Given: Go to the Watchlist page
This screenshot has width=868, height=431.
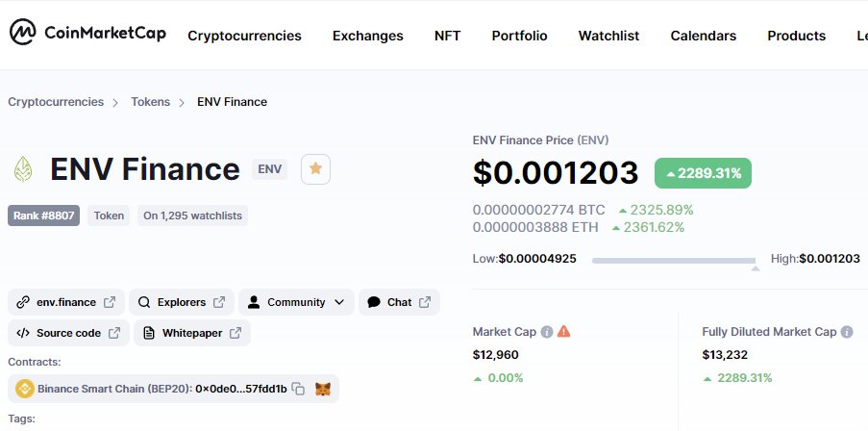Looking at the screenshot, I should [608, 36].
